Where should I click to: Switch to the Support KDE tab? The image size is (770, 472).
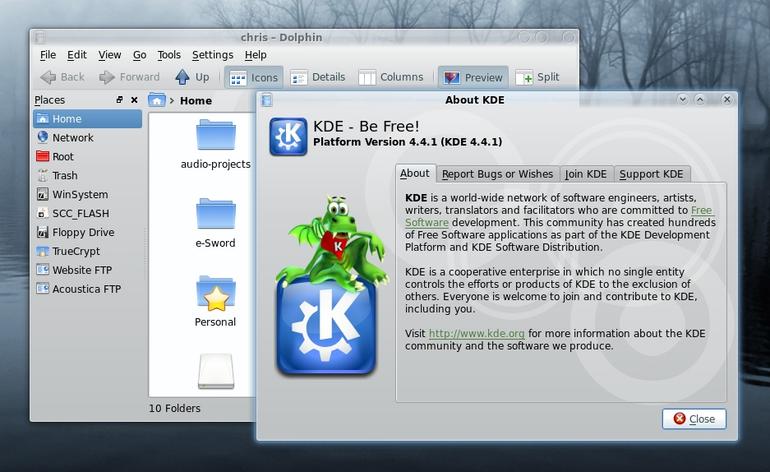[651, 174]
